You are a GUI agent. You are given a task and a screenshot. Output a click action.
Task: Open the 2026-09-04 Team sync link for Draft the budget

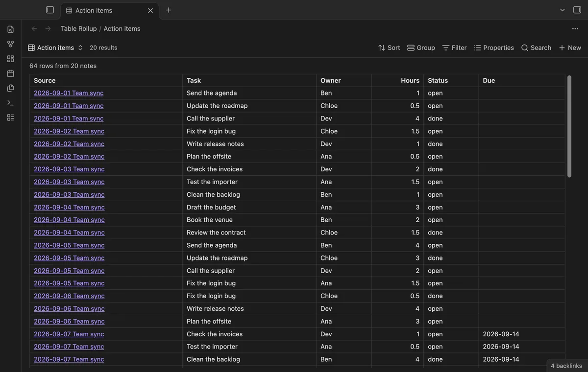(x=69, y=207)
